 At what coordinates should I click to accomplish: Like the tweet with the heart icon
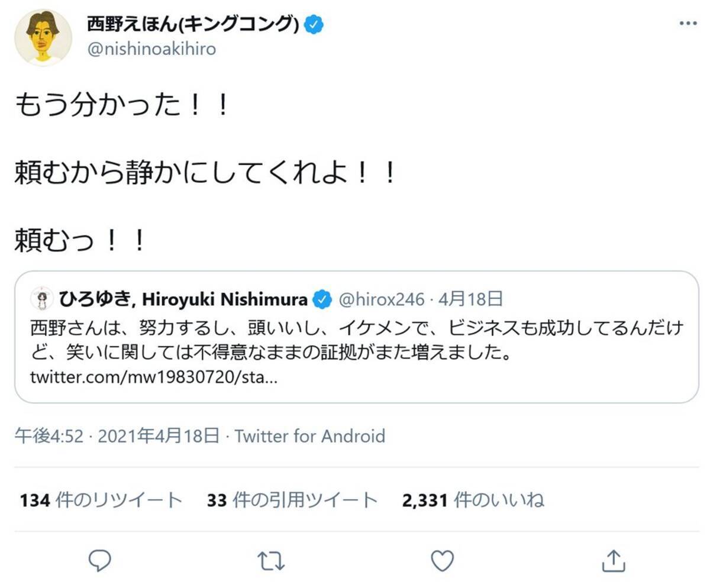[x=442, y=560]
